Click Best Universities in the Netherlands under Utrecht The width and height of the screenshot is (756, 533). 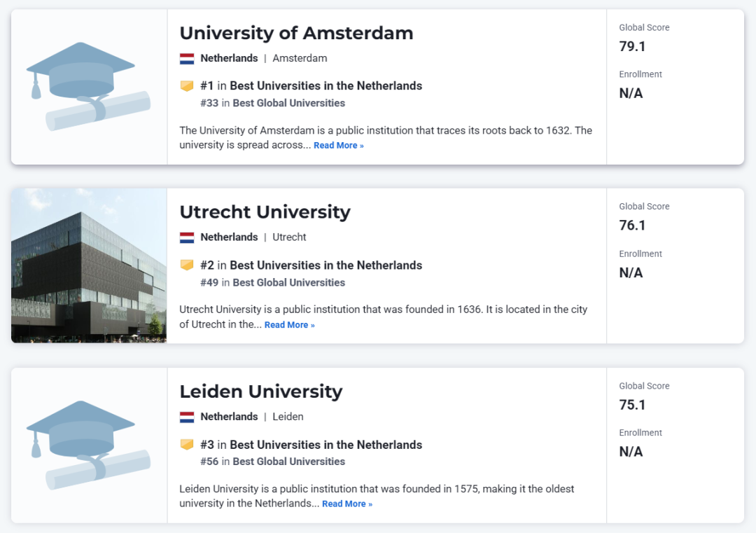pos(325,265)
